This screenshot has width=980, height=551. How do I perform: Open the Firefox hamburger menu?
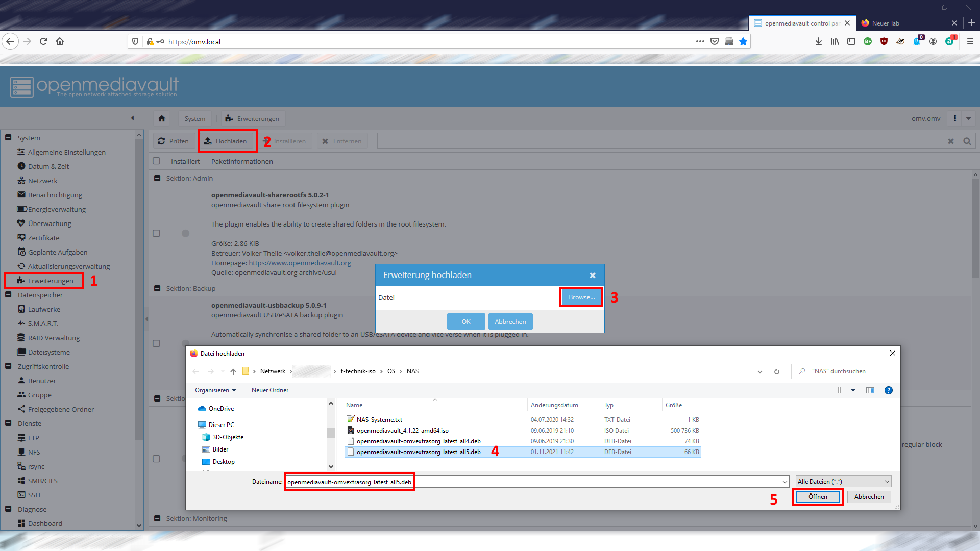970,41
